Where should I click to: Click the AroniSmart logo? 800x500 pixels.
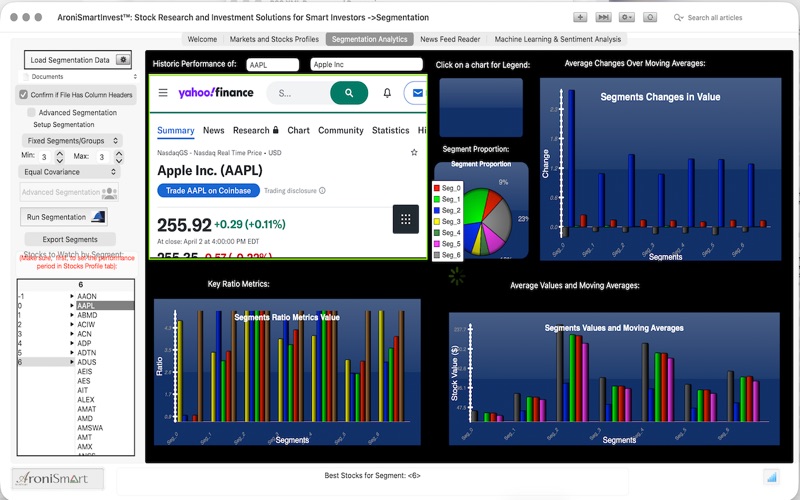tap(58, 479)
